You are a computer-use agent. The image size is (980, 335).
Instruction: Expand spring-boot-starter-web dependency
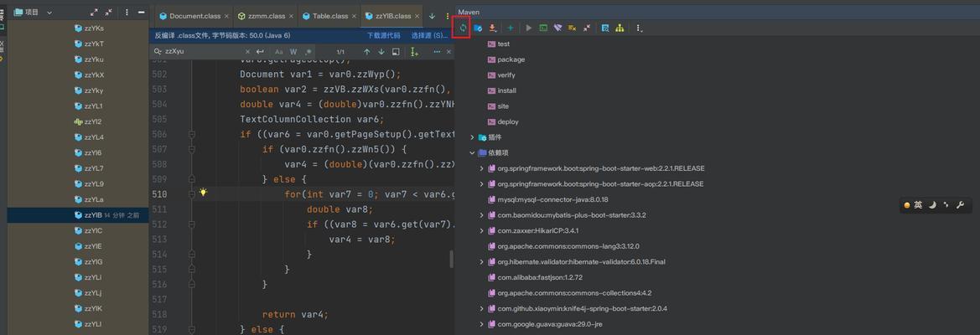tap(481, 168)
